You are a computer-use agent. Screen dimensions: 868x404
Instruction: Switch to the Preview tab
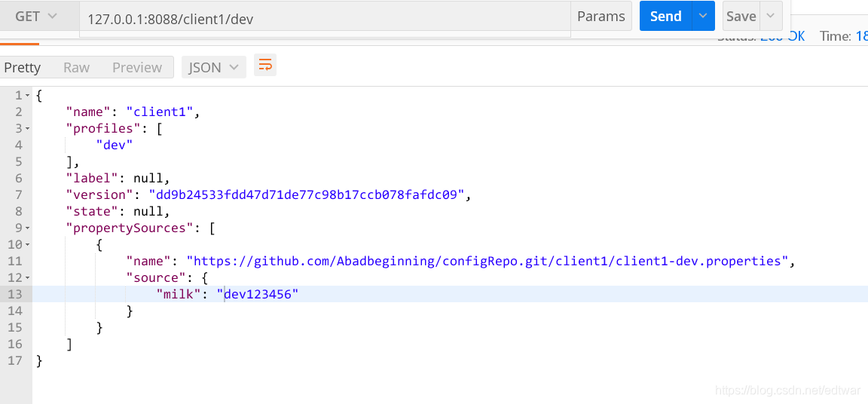pyautogui.click(x=137, y=68)
